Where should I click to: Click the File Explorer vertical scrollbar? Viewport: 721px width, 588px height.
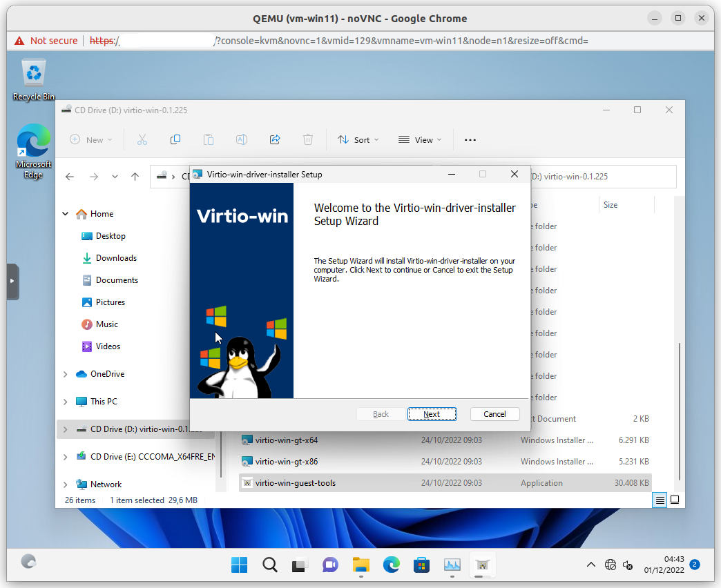pos(679,411)
